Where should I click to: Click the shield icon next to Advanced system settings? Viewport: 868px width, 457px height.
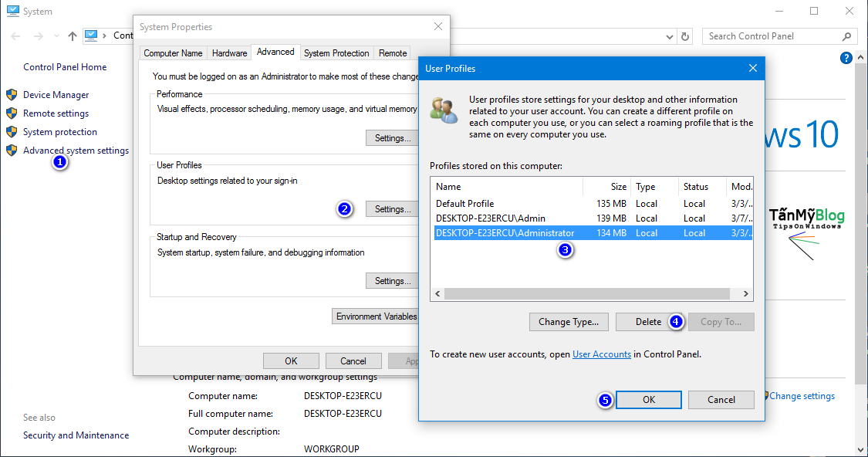pyautogui.click(x=12, y=150)
